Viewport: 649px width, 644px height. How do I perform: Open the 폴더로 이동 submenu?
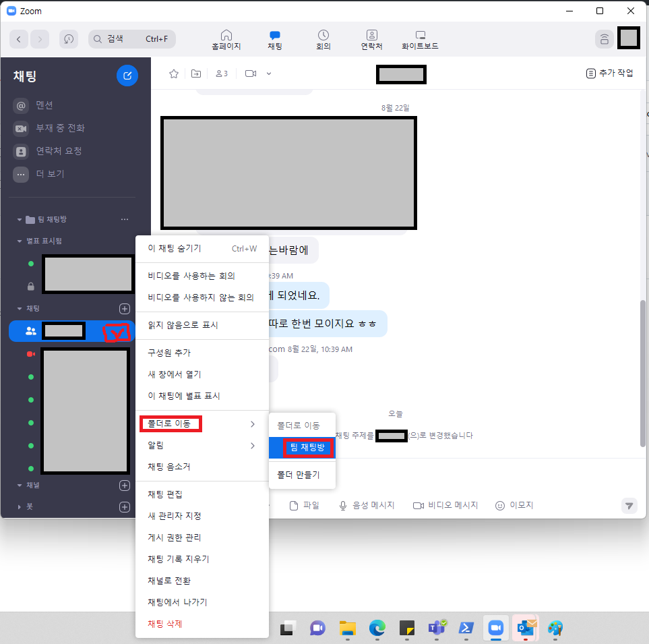pos(202,423)
